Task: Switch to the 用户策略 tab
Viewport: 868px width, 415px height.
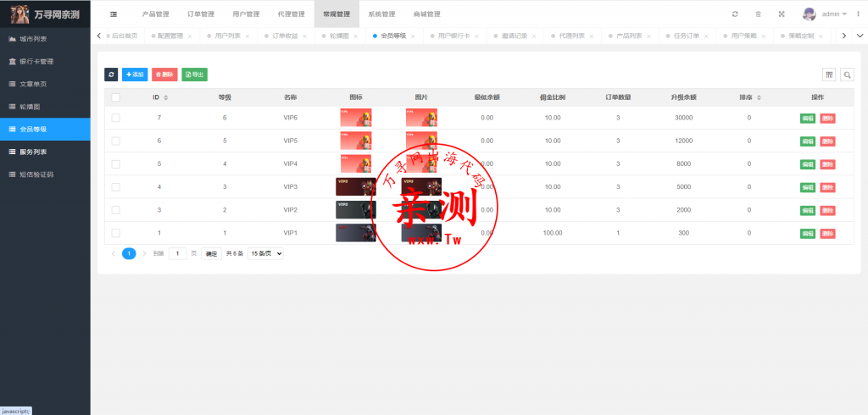Action: pos(743,36)
